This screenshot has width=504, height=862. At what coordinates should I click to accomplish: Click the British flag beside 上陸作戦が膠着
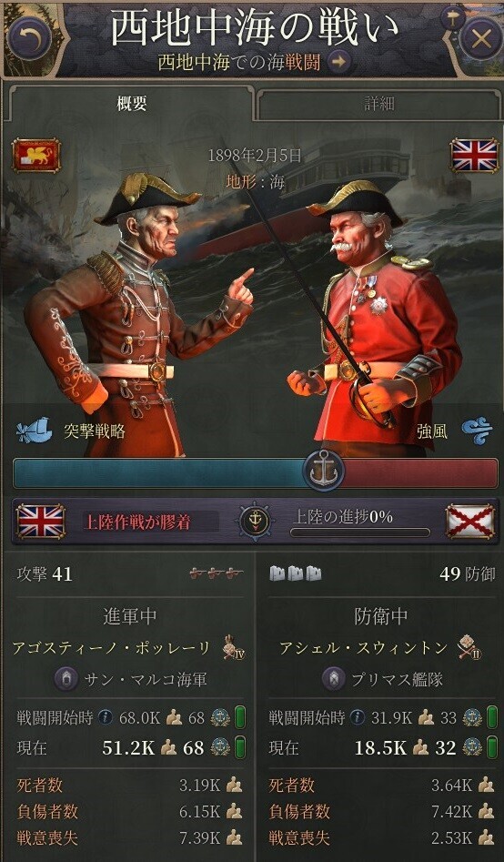point(40,522)
